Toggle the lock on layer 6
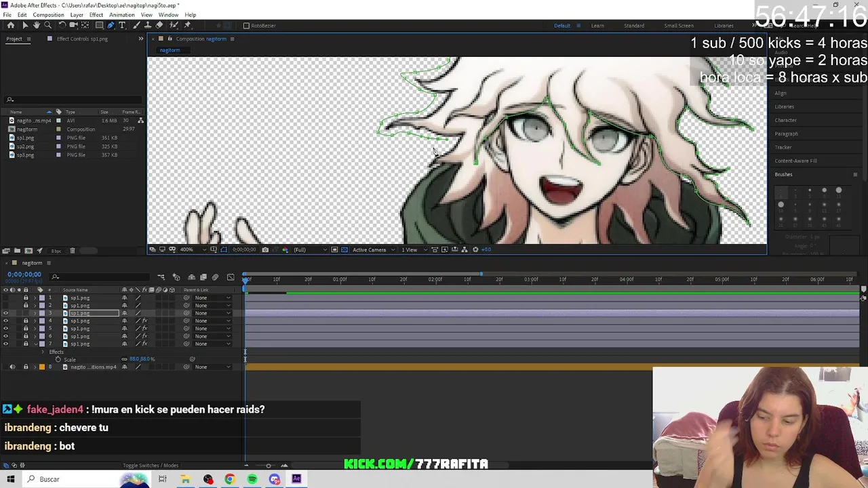Image resolution: width=868 pixels, height=488 pixels. (26, 336)
